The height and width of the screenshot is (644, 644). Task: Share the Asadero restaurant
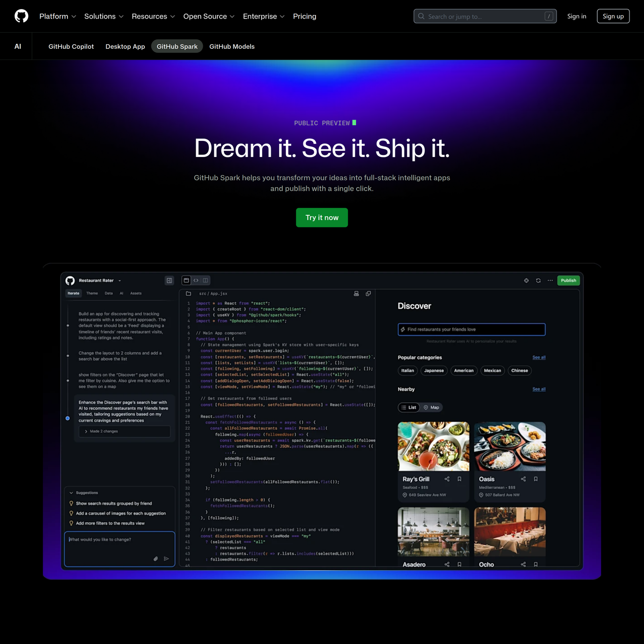(447, 565)
